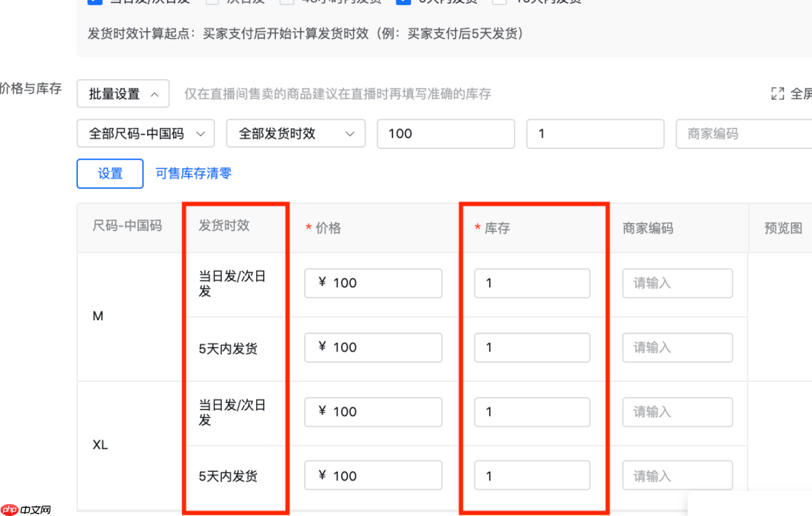Enable the 15天内发货 checkbox
812x516 pixels.
pyautogui.click(x=500, y=2)
